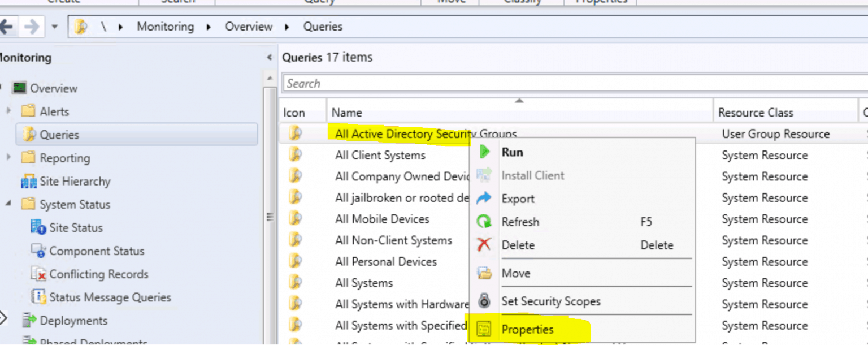This screenshot has width=868, height=345.
Task: Open the back-navigation history dropdown arrow
Action: (53, 26)
